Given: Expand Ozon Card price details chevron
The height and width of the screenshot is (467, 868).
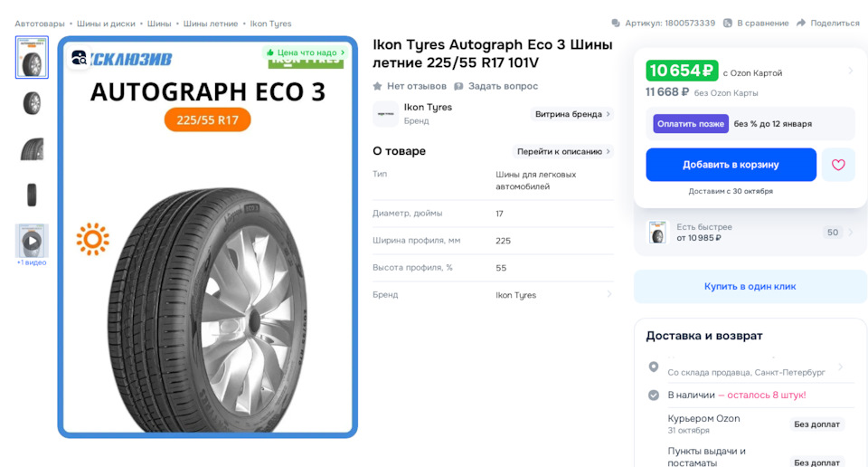Looking at the screenshot, I should (850, 71).
